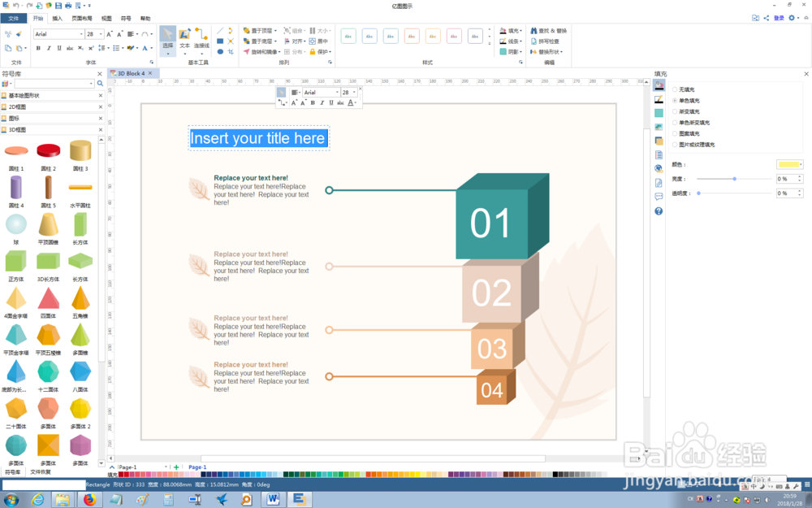Pick the rectangle drawing tool in 基本工具
Screen dimensions: 812x508
coord(220,41)
